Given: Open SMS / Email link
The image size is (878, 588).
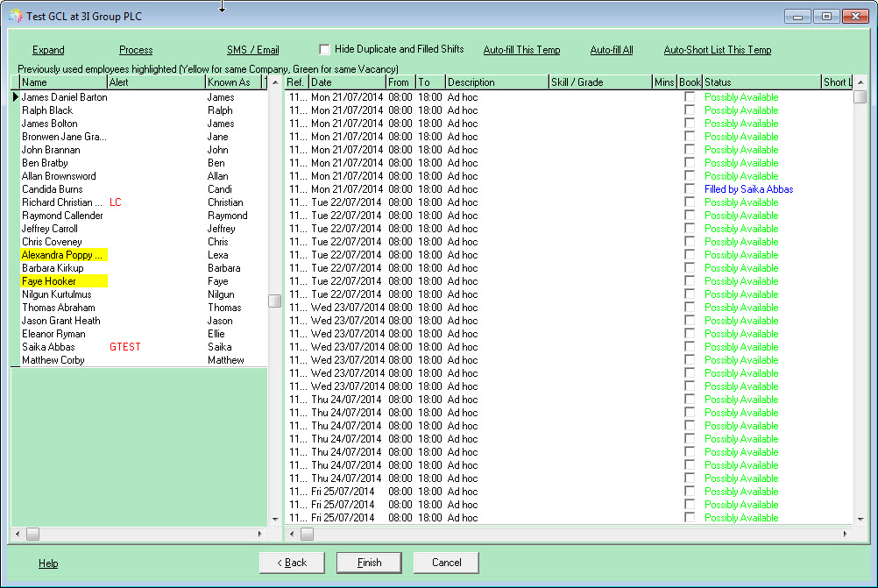Looking at the screenshot, I should (252, 50).
